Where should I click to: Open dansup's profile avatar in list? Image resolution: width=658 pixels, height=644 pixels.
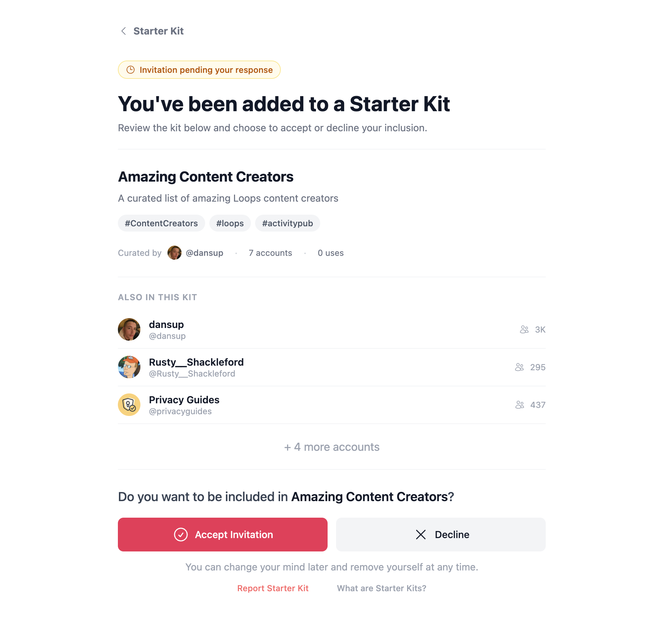(129, 329)
